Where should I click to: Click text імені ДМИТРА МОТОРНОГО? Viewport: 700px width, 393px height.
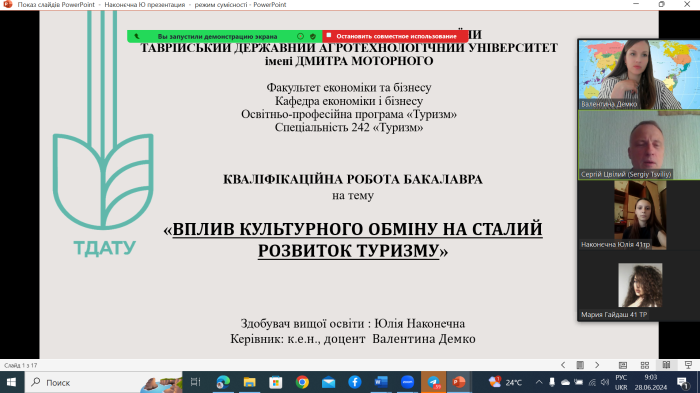349,61
